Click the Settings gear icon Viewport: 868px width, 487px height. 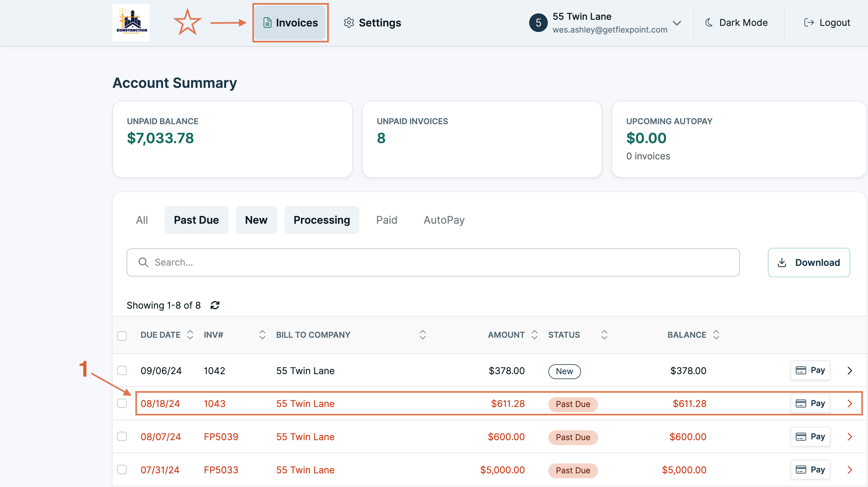[x=349, y=23]
